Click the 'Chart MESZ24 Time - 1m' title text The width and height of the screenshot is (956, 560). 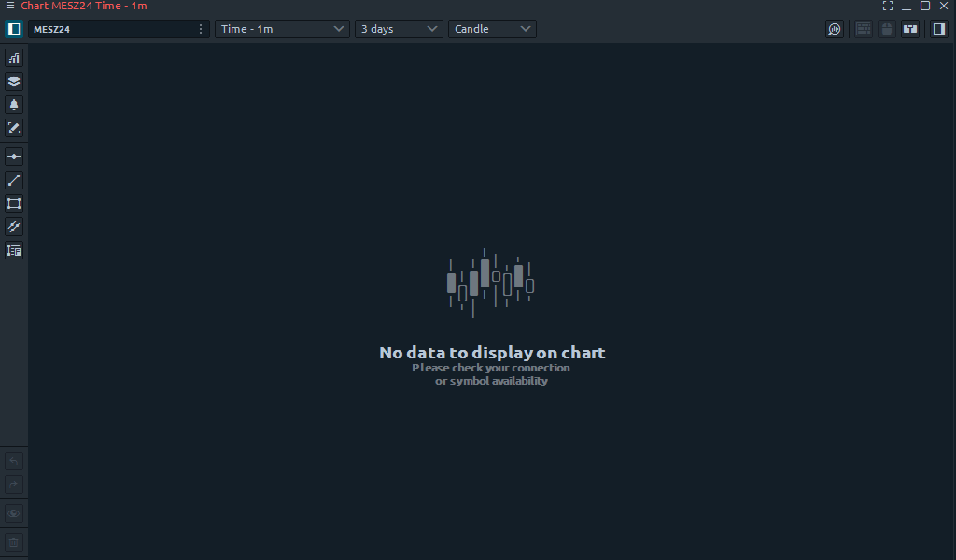pyautogui.click(x=83, y=6)
